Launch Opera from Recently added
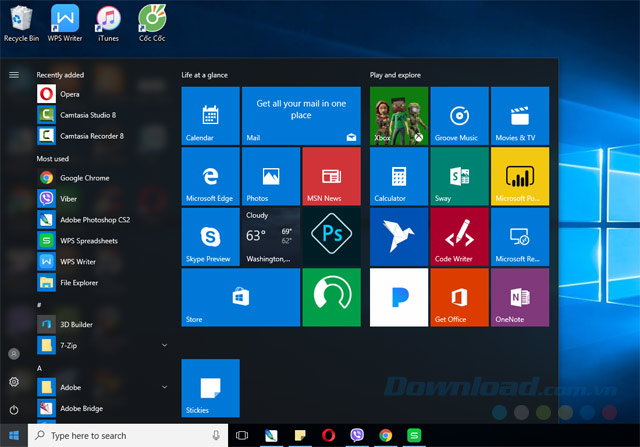 [102, 94]
